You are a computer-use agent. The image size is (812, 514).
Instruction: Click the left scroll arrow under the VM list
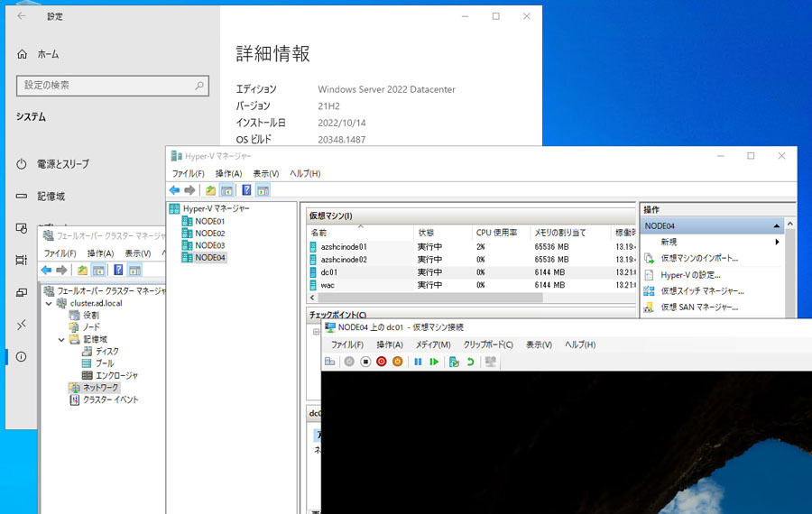[x=312, y=298]
